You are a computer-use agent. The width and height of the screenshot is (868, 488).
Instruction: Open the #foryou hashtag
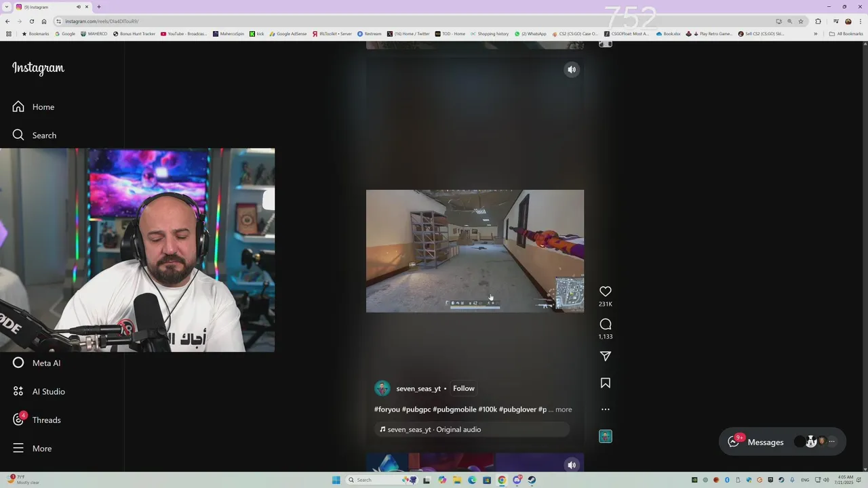pos(387,409)
